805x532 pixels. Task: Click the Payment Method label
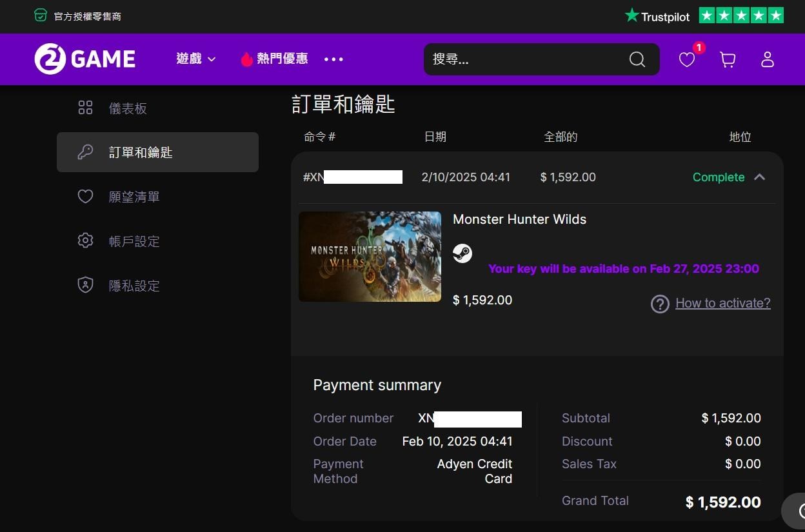tap(339, 471)
